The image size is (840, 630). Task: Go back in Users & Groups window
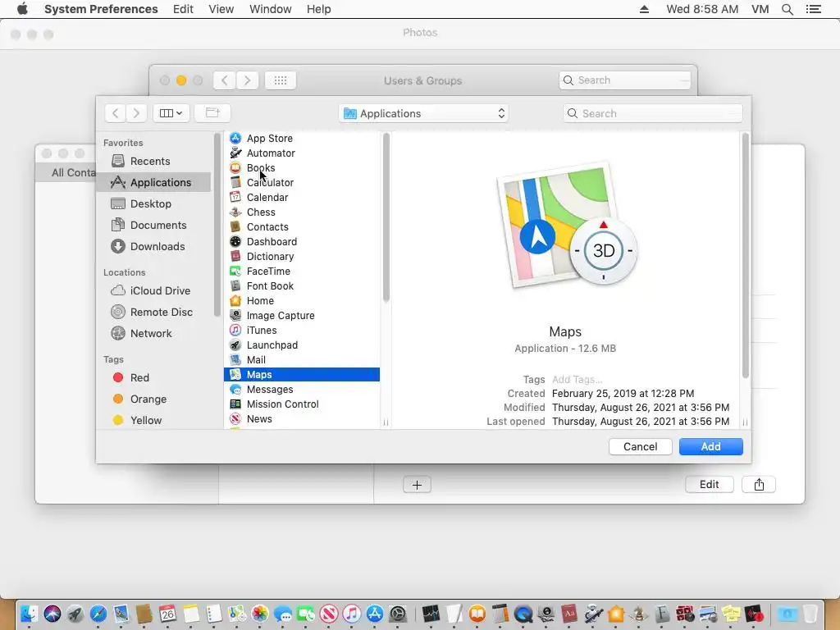[224, 80]
